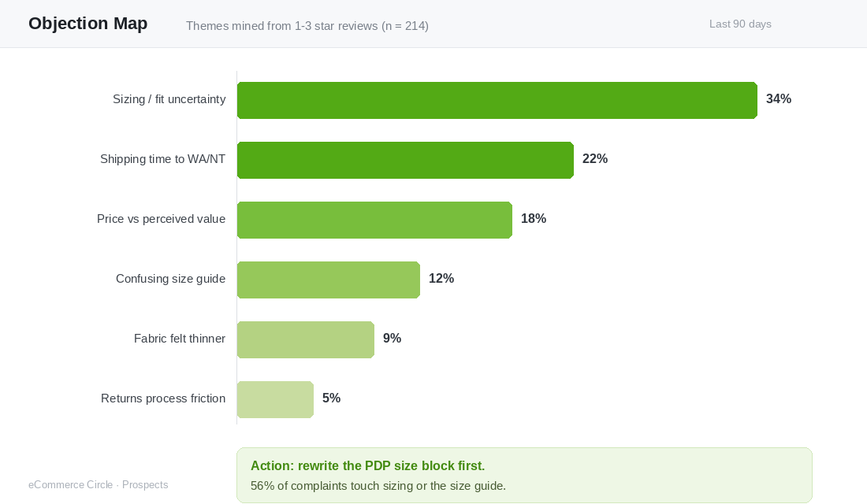Click the Price vs perceived value bar
867x504 pixels.
point(374,220)
